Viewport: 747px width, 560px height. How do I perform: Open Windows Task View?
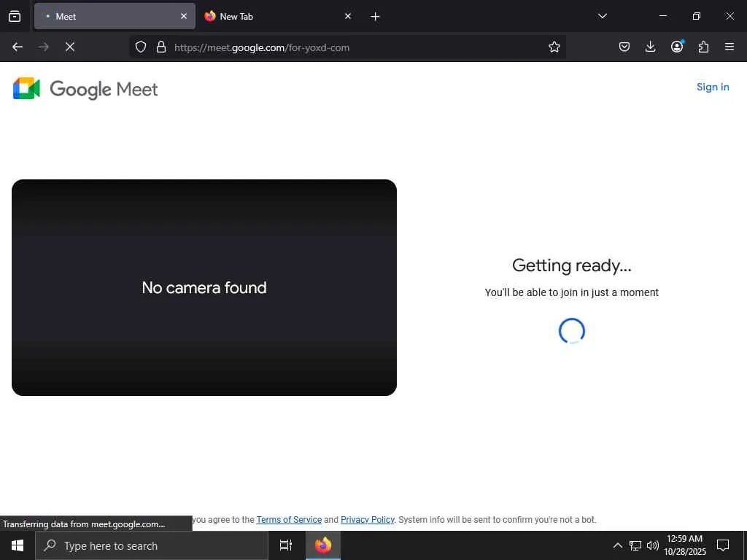pyautogui.click(x=286, y=545)
